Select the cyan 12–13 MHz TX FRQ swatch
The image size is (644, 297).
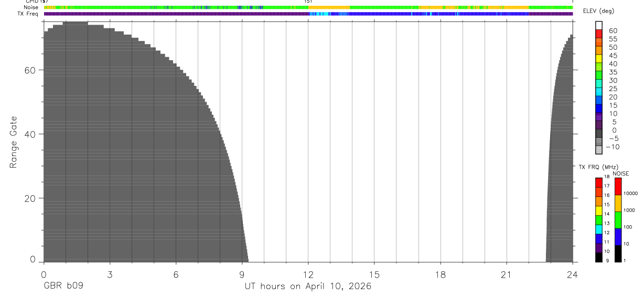(x=599, y=229)
